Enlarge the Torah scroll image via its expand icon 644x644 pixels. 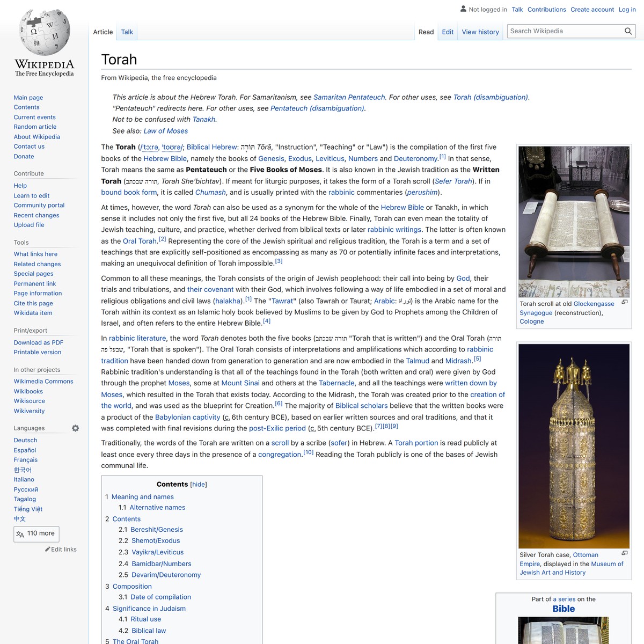click(625, 302)
